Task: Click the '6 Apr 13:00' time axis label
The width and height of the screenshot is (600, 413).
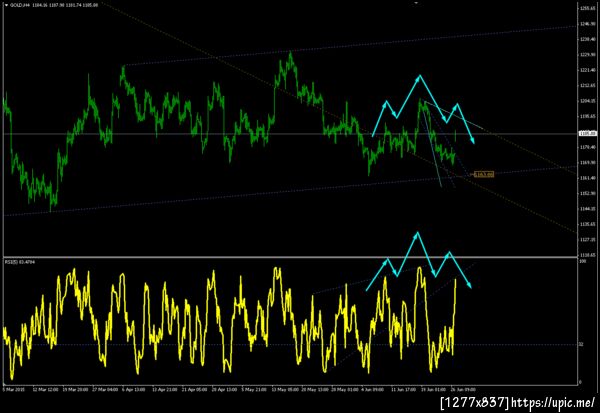Action: [134, 389]
